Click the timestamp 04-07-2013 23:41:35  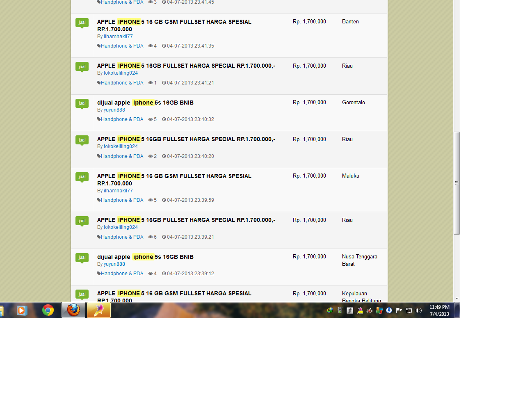click(x=190, y=46)
